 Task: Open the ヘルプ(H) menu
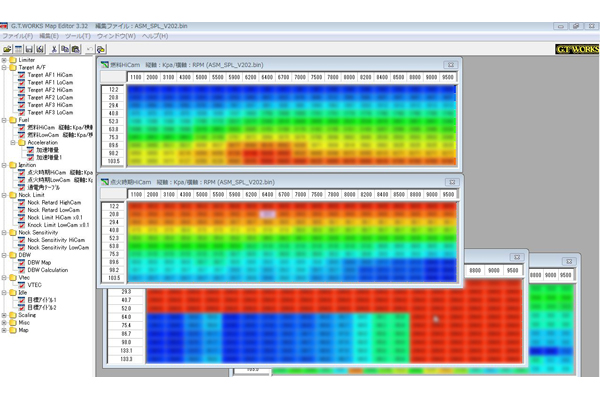(x=155, y=35)
